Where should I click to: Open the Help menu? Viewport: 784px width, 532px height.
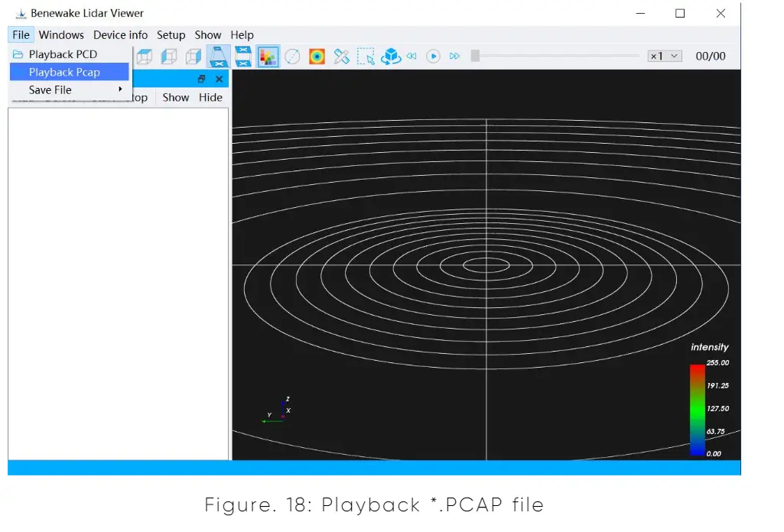tap(242, 35)
